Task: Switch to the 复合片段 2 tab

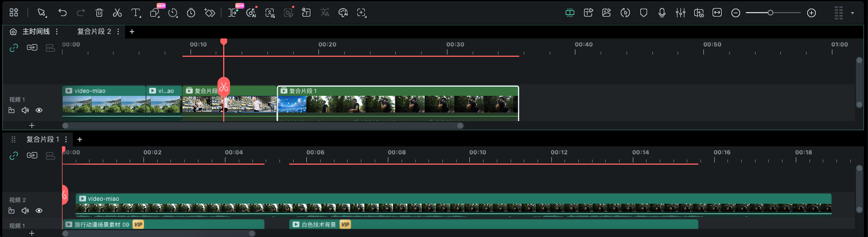Action: pos(94,32)
